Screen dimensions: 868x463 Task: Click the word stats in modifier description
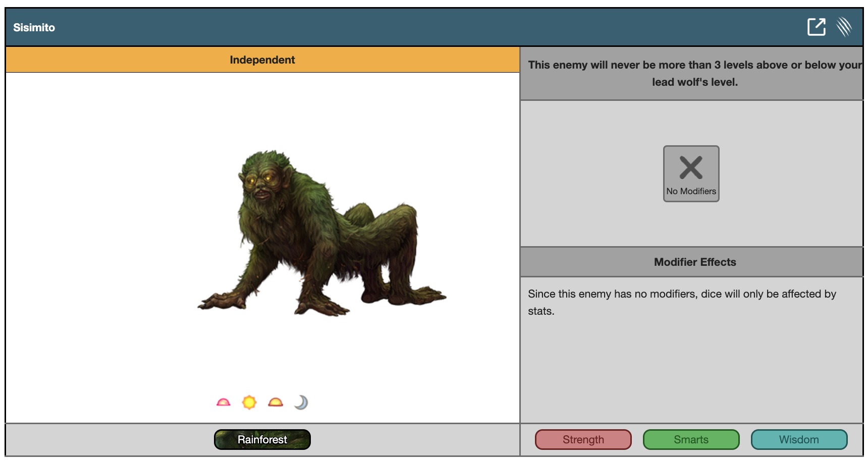point(540,311)
